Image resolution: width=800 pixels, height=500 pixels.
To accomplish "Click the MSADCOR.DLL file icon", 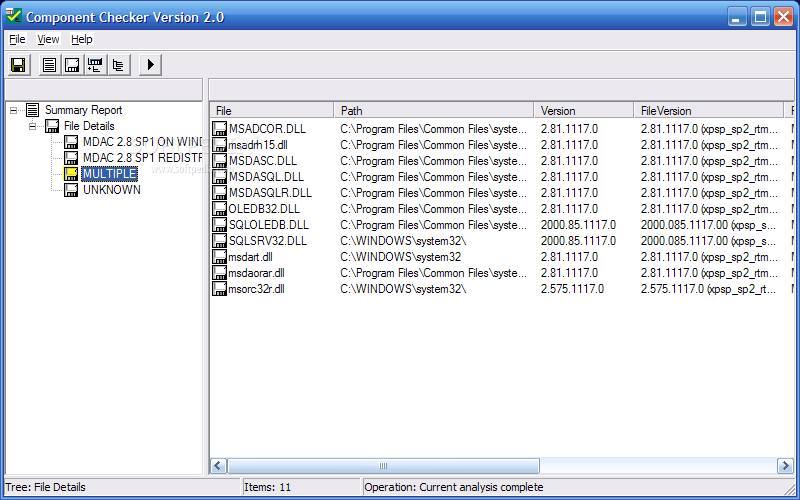I will [219, 129].
